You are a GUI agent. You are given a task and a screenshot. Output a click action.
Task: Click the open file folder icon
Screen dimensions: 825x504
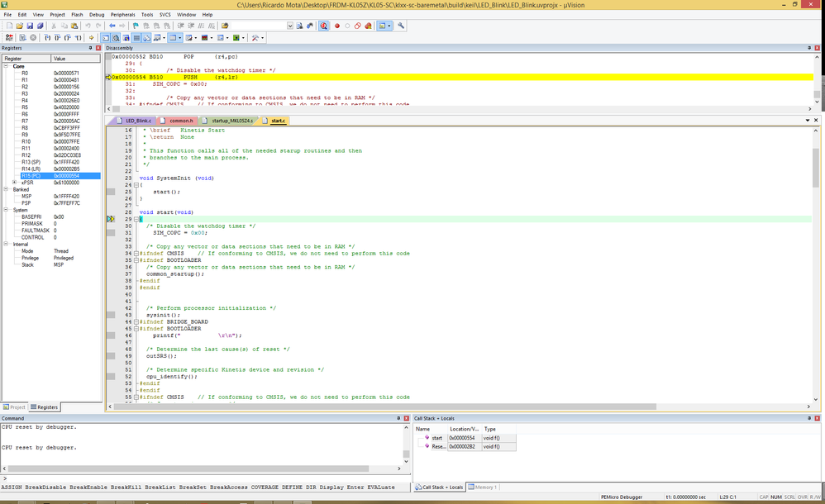(20, 26)
